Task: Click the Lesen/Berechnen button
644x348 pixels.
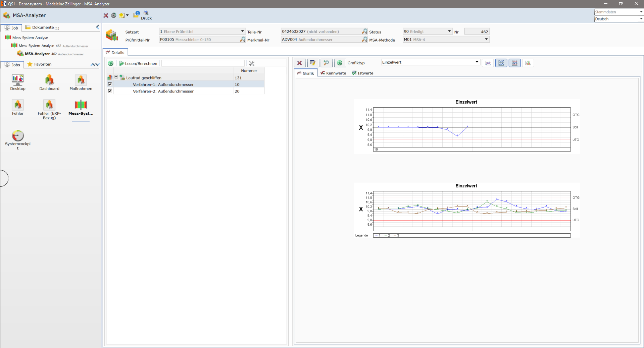Action: point(138,63)
